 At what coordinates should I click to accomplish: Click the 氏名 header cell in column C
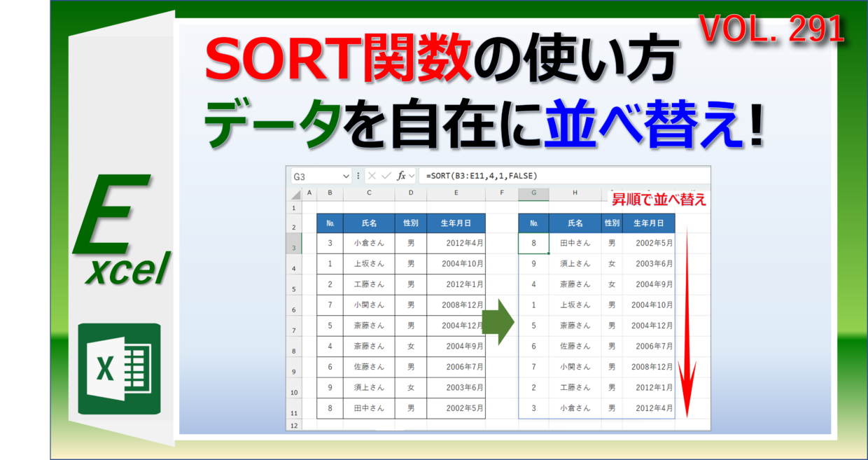(x=369, y=223)
